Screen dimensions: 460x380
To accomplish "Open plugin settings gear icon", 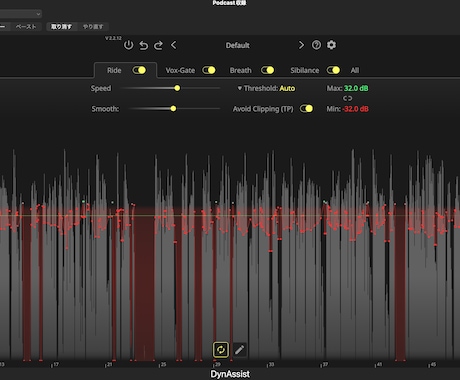I will (331, 45).
